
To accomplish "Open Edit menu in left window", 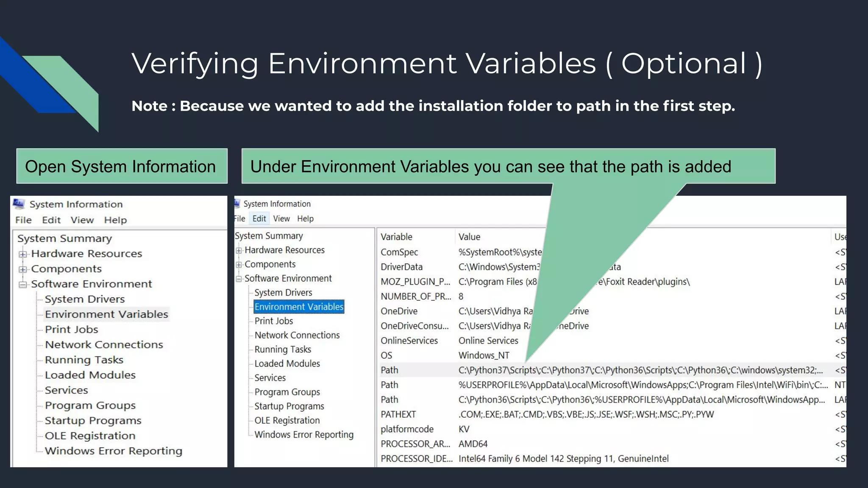I will coord(51,220).
